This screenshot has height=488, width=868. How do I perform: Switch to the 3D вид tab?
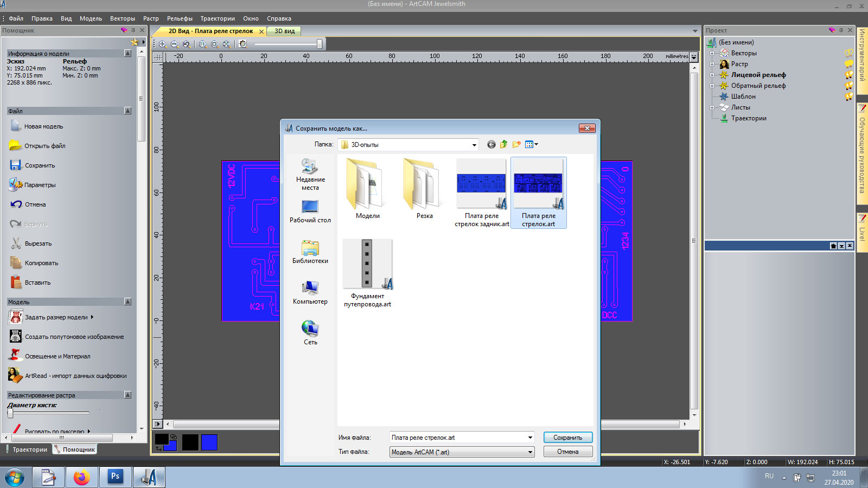click(x=284, y=31)
